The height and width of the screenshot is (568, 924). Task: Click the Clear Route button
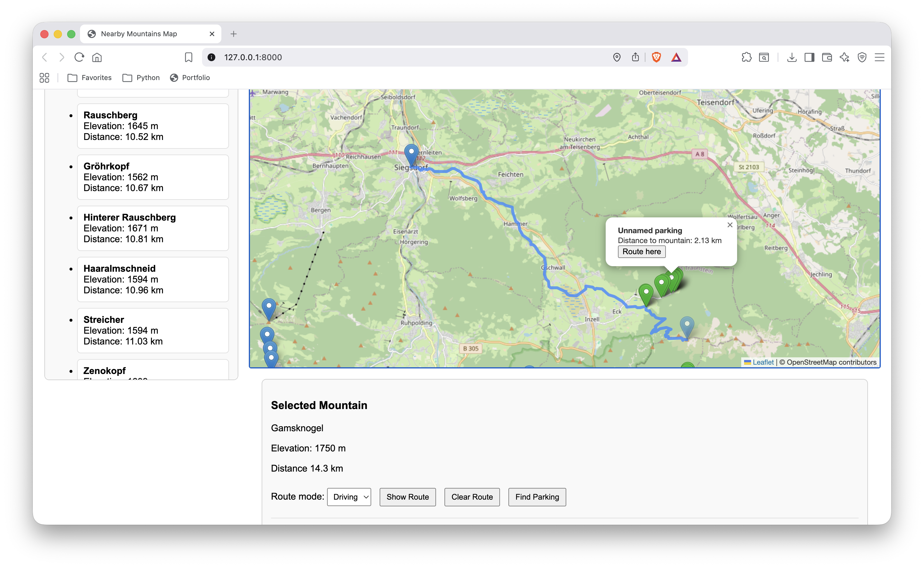click(472, 497)
